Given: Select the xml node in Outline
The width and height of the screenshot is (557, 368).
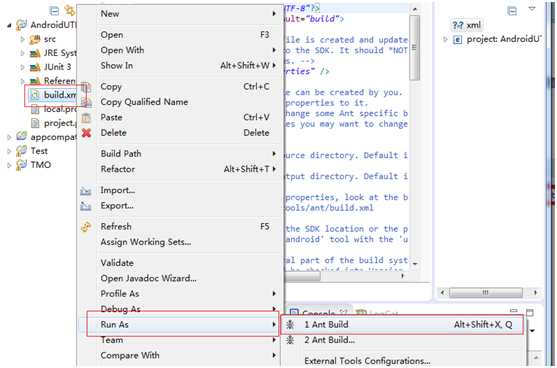Looking at the screenshot, I should pos(467,25).
